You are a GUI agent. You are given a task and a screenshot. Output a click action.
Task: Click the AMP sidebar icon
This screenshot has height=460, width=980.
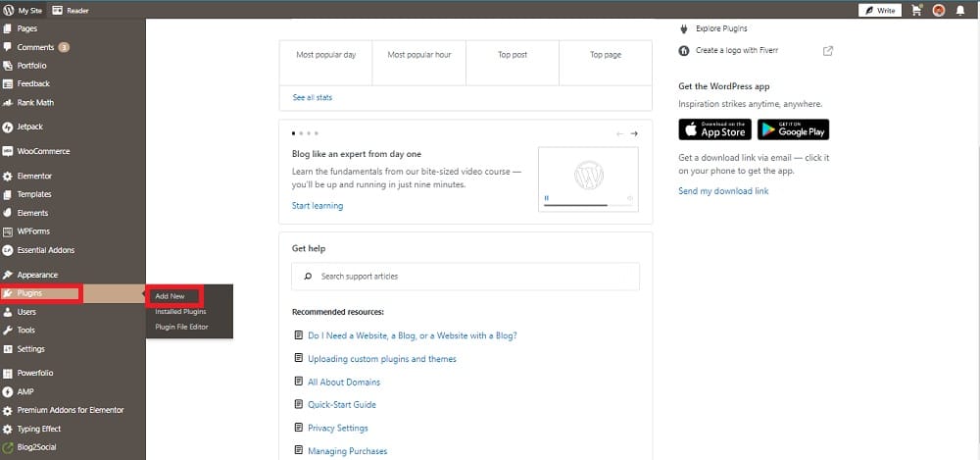[x=8, y=391]
